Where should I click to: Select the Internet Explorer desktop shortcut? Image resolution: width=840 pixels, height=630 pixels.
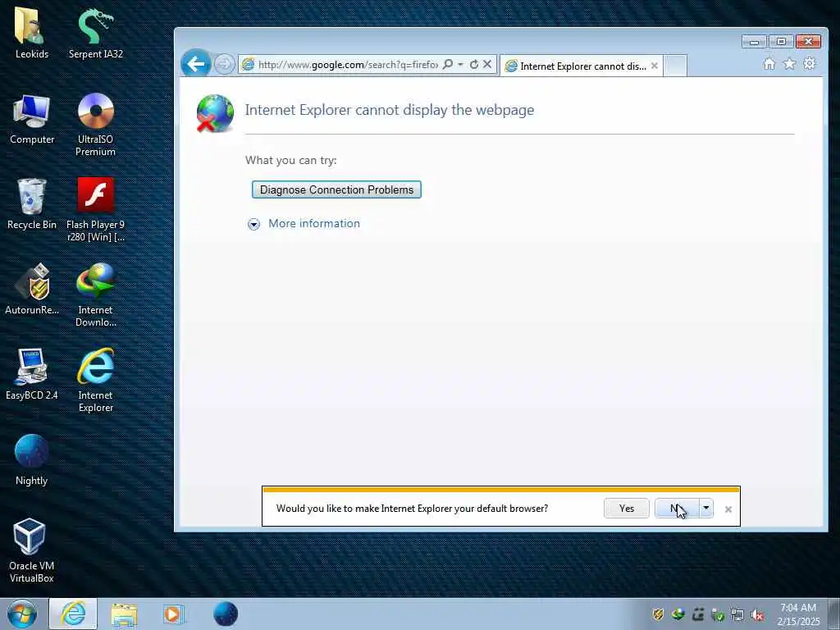pos(95,380)
